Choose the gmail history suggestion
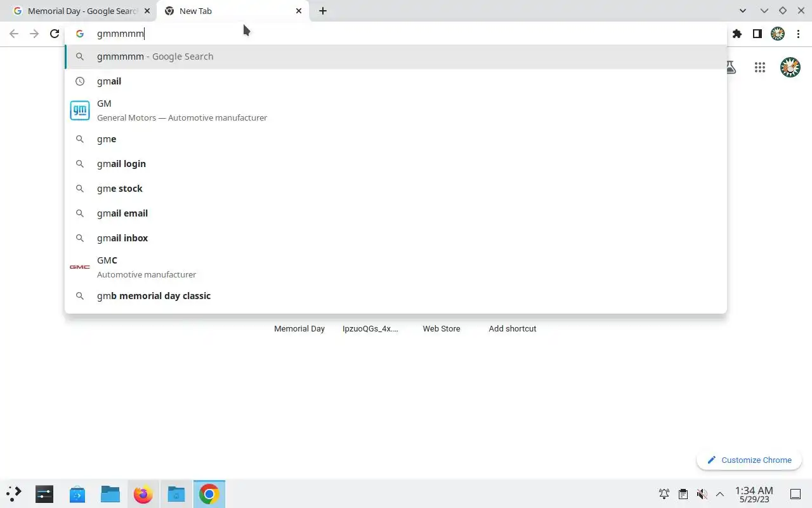Image resolution: width=812 pixels, height=508 pixels. click(x=396, y=81)
